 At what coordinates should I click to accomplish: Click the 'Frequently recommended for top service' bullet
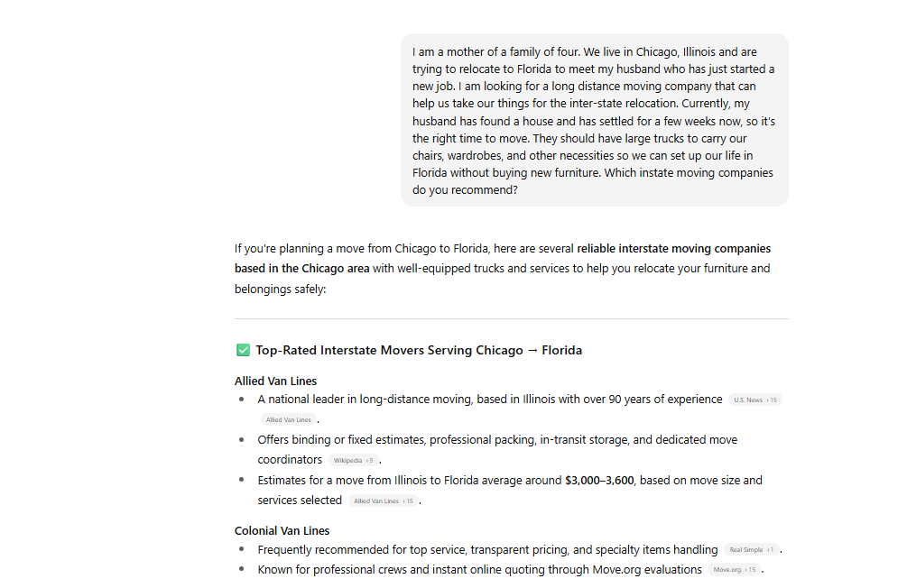click(x=487, y=549)
